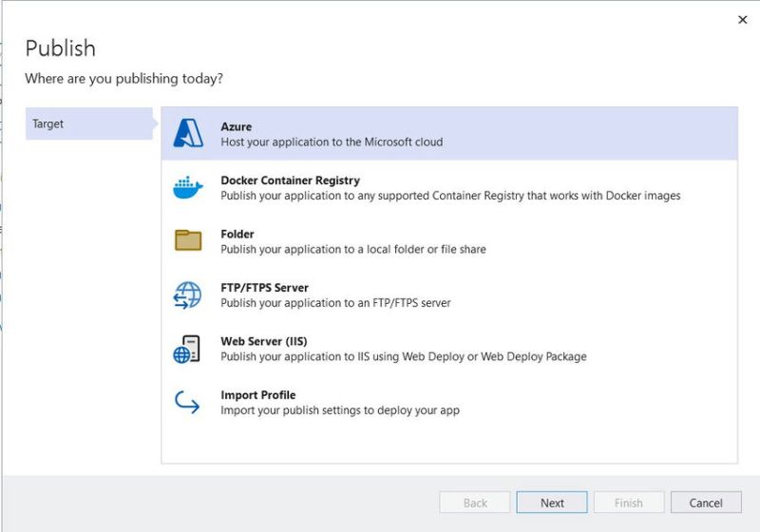Select the Docker whale icon

[x=188, y=187]
